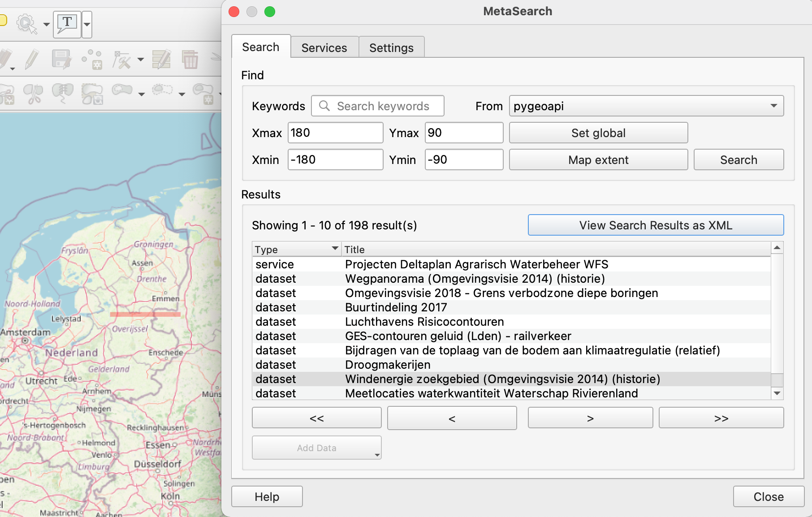Open the From catalog dropdown showing pygeoapi
This screenshot has height=517, width=812.
coord(646,106)
